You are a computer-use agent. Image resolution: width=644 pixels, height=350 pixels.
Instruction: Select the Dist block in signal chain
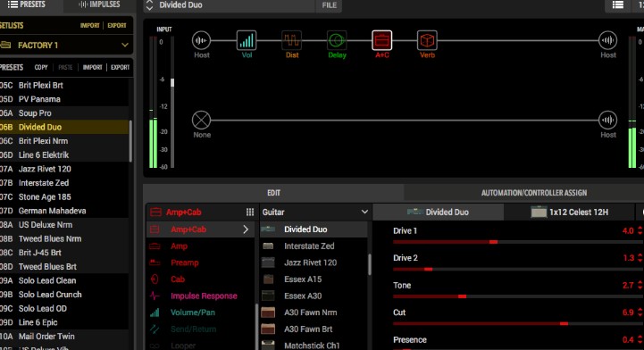click(x=291, y=40)
